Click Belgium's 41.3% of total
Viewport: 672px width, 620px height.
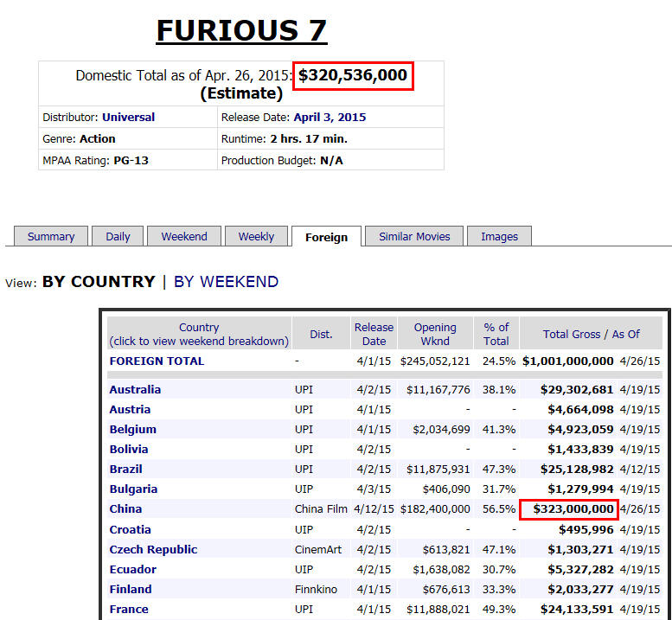pyautogui.click(x=499, y=429)
